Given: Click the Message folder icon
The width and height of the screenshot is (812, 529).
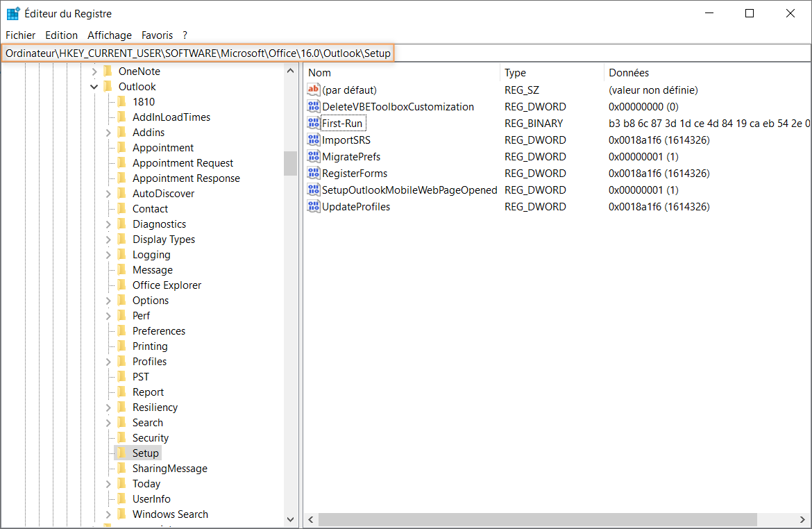Looking at the screenshot, I should coord(121,269).
